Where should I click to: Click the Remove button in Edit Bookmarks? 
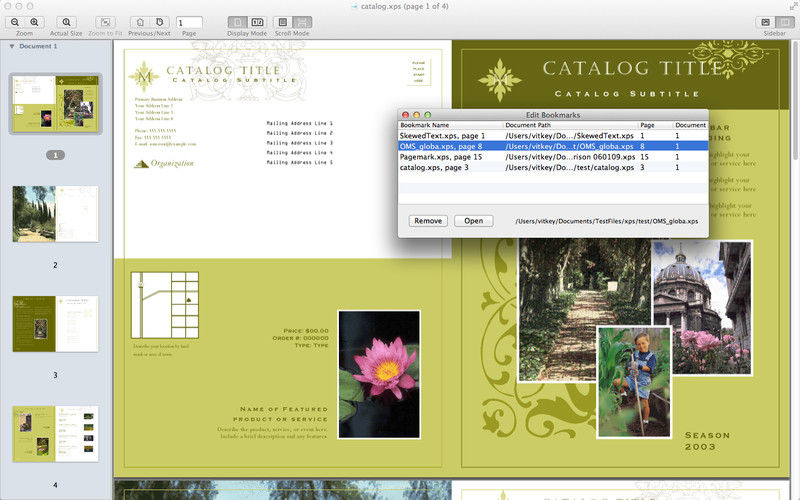[428, 221]
